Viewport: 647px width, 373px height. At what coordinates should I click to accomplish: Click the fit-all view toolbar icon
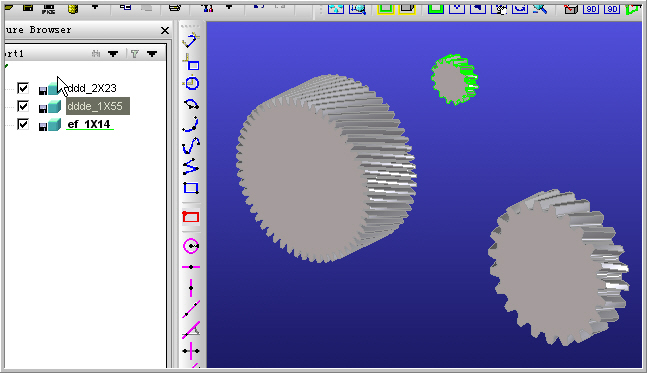coord(336,9)
